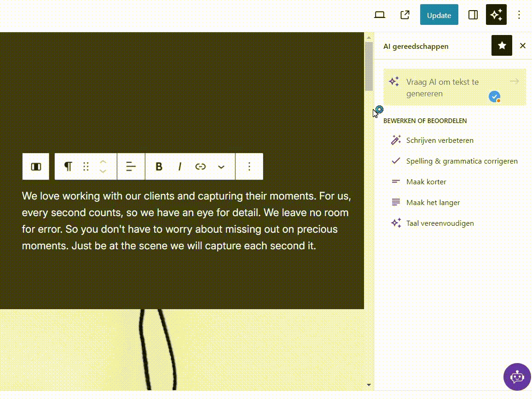Click the Update button
Image resolution: width=532 pixels, height=399 pixels.
[439, 15]
